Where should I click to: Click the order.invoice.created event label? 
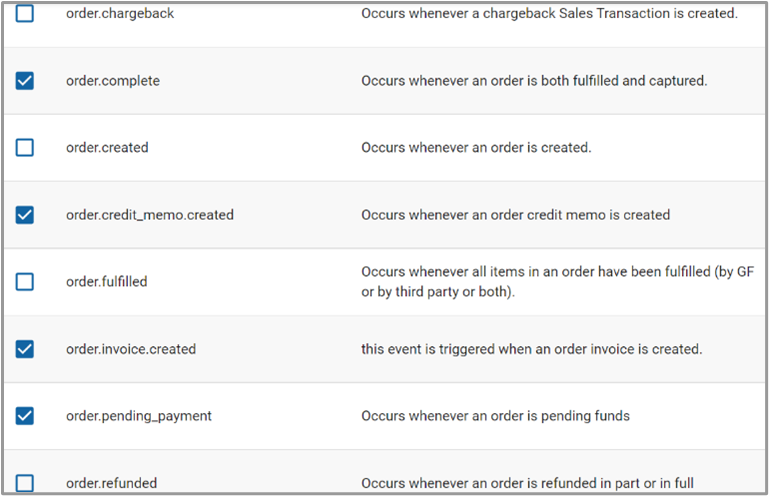point(131,349)
